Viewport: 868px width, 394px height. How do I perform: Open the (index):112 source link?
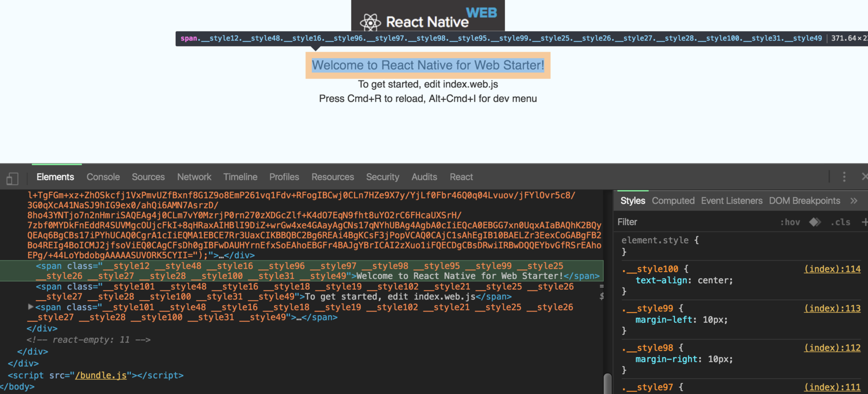click(832, 348)
